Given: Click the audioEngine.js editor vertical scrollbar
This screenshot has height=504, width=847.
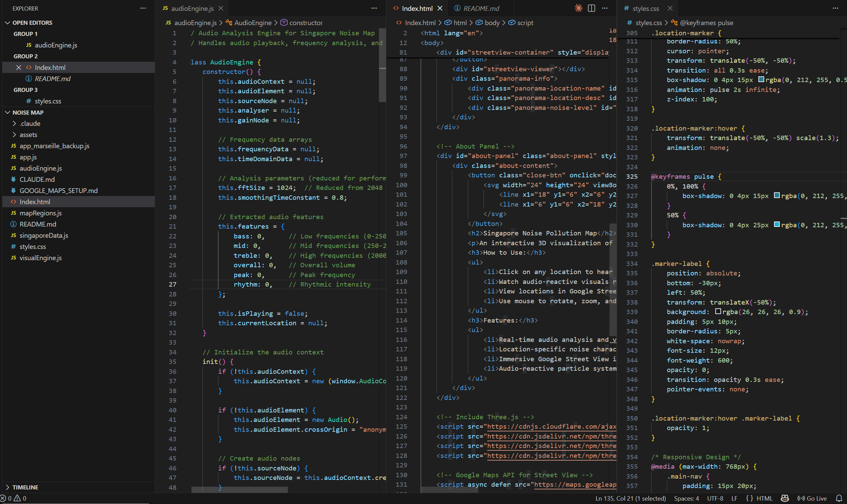Looking at the screenshot, I should click(x=382, y=81).
